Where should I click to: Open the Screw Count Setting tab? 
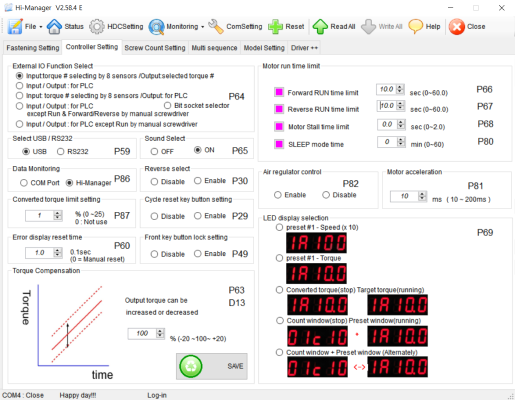click(x=155, y=48)
